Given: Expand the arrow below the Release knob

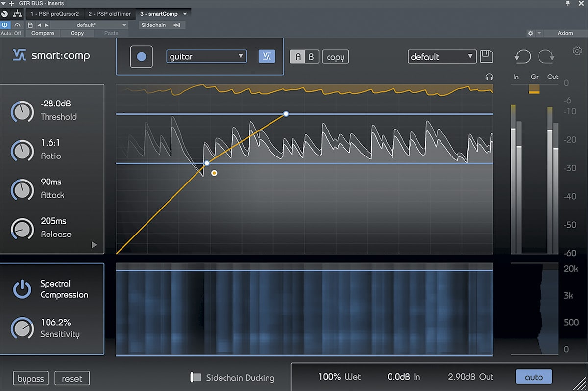Looking at the screenshot, I should click(x=94, y=245).
